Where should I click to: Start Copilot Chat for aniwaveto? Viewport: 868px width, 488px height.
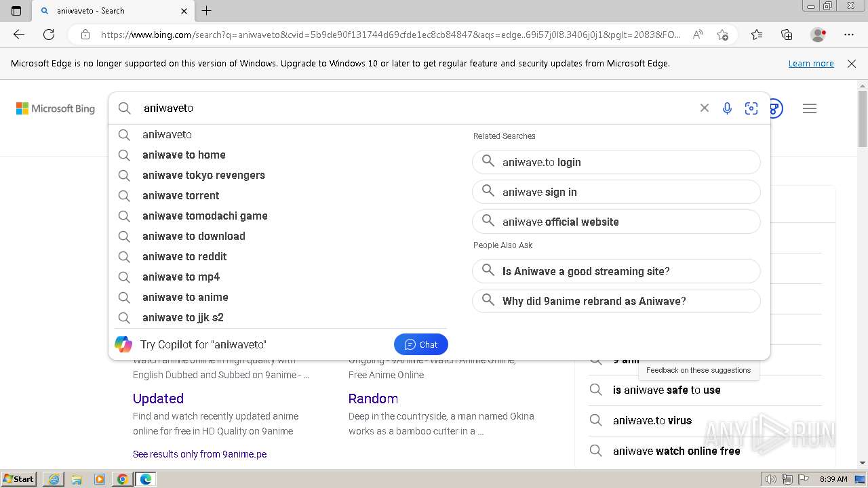(420, 344)
